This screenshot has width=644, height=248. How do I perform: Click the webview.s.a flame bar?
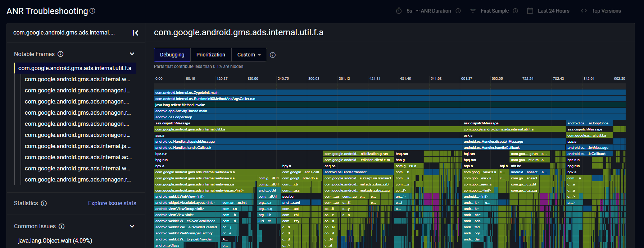(217, 172)
